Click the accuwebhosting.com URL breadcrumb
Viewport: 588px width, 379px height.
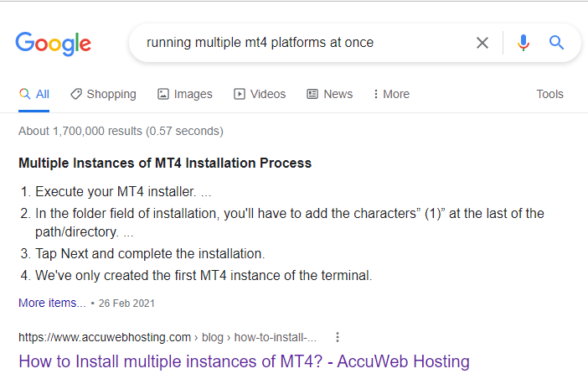[x=168, y=337]
